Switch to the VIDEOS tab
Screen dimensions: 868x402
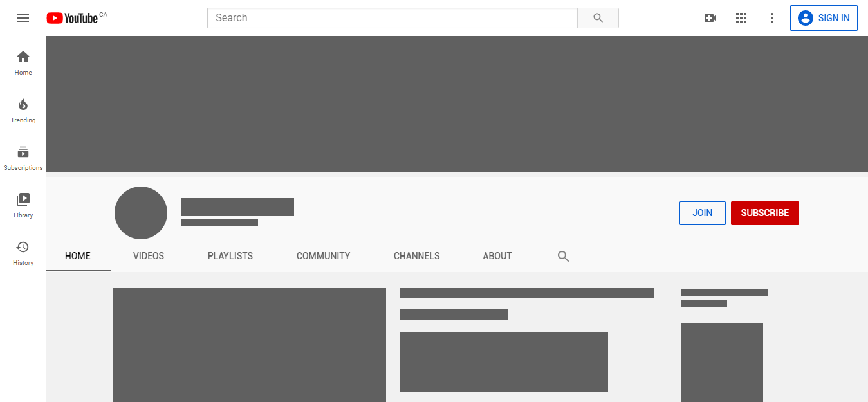[x=149, y=256]
